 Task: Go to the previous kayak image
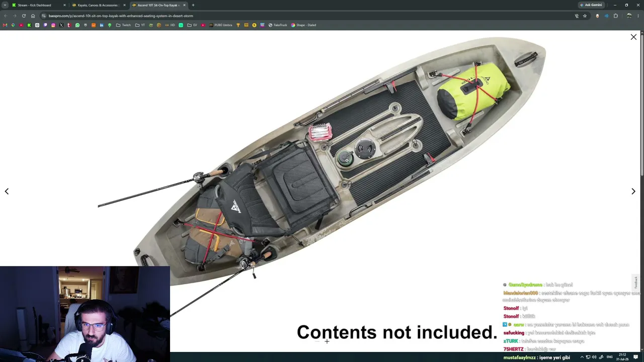point(7,191)
